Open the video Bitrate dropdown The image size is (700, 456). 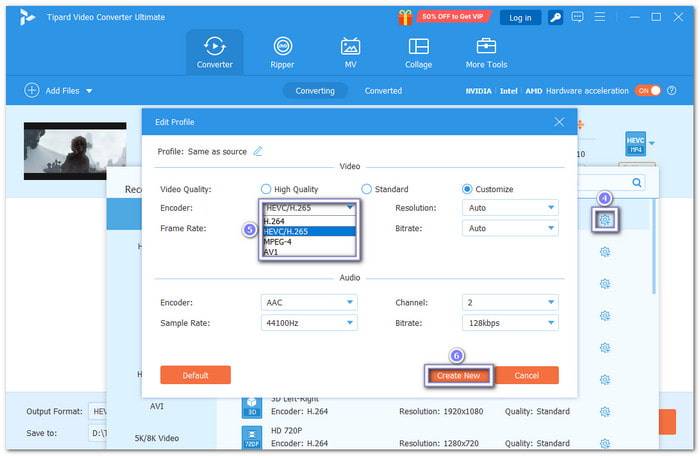(510, 228)
